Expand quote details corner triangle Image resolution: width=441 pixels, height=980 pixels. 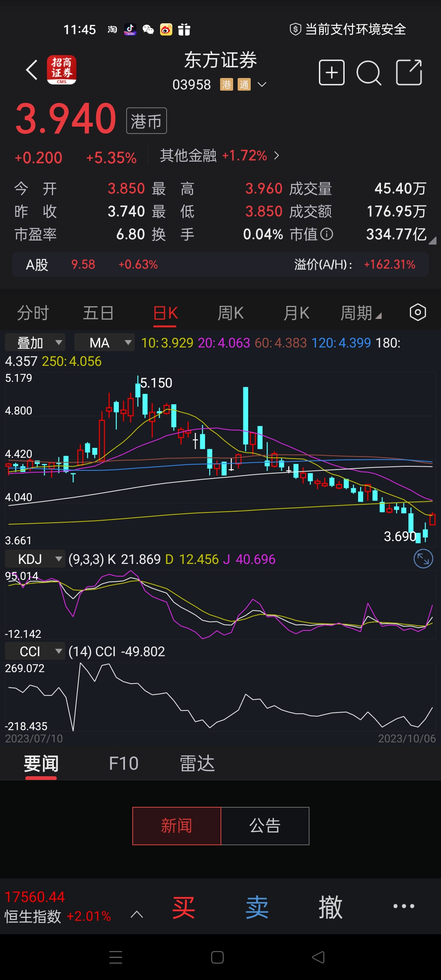(x=432, y=241)
